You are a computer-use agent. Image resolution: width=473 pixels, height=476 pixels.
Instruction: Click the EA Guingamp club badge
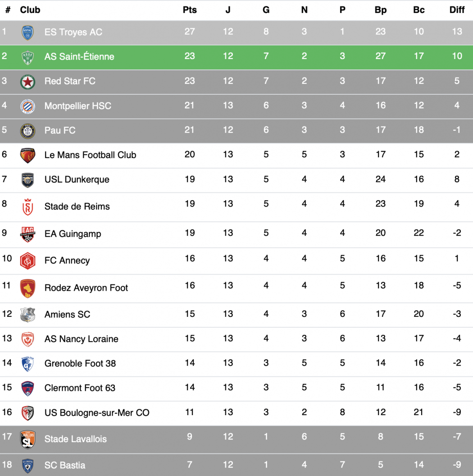point(28,234)
